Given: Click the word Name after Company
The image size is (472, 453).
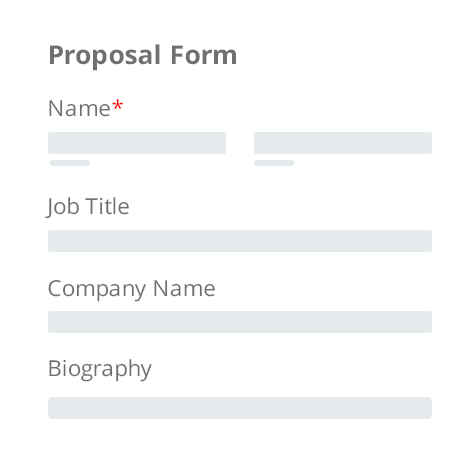Looking at the screenshot, I should coord(184,288).
